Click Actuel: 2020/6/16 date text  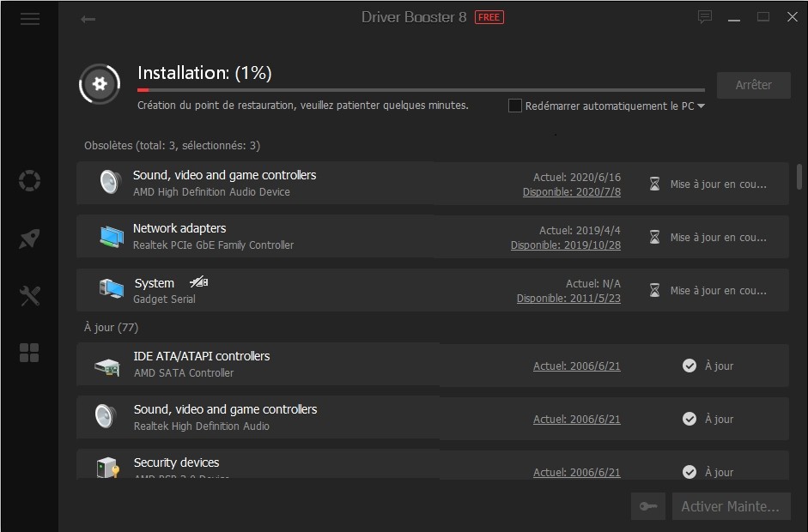[x=577, y=177]
